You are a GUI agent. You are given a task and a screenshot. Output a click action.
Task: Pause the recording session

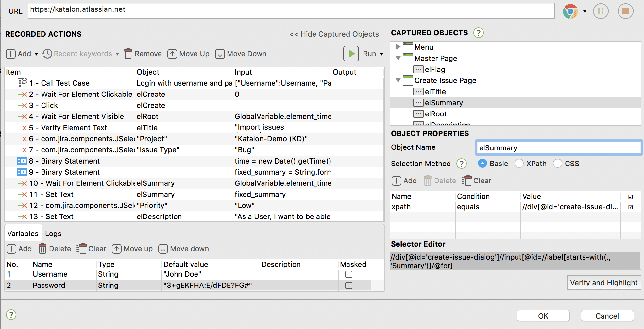[x=601, y=11]
